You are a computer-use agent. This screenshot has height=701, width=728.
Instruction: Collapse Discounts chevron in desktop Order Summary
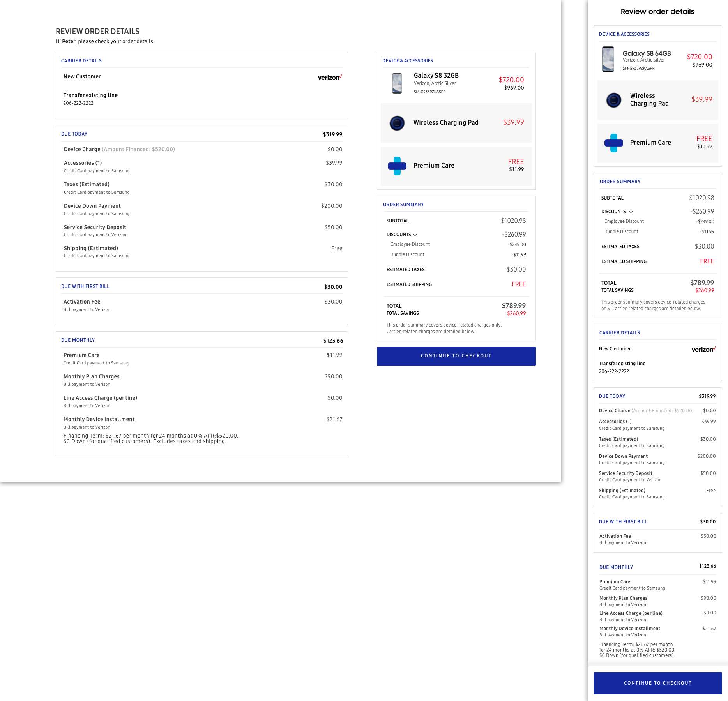click(415, 235)
